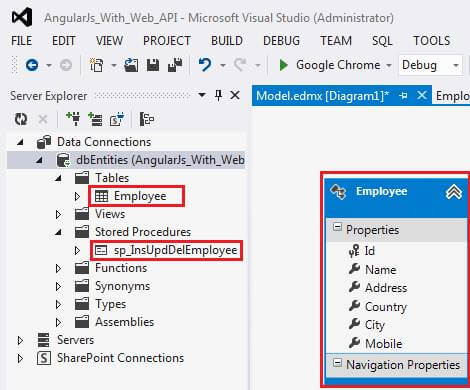
Task: Collapse the Data Connections node
Action: tap(20, 142)
